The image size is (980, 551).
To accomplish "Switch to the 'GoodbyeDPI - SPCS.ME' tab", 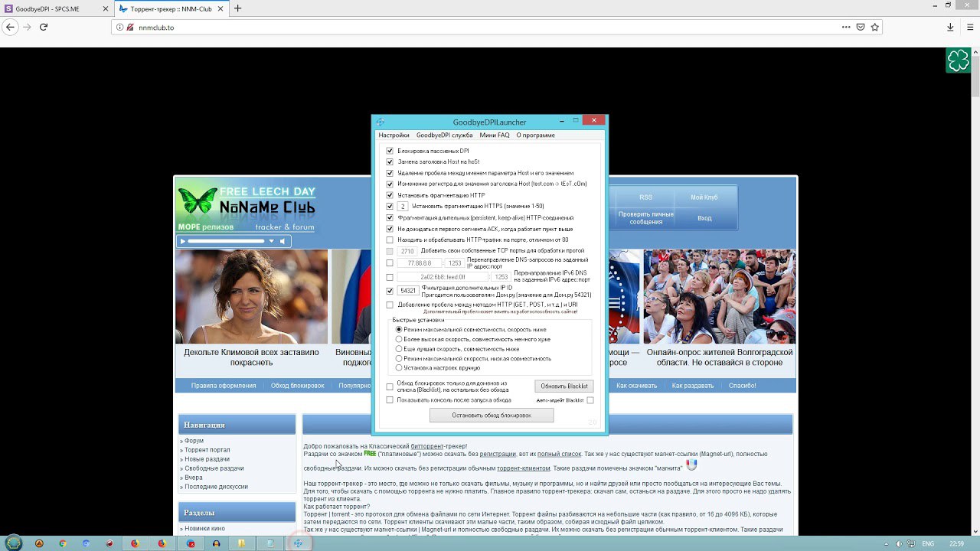I will (x=55, y=8).
